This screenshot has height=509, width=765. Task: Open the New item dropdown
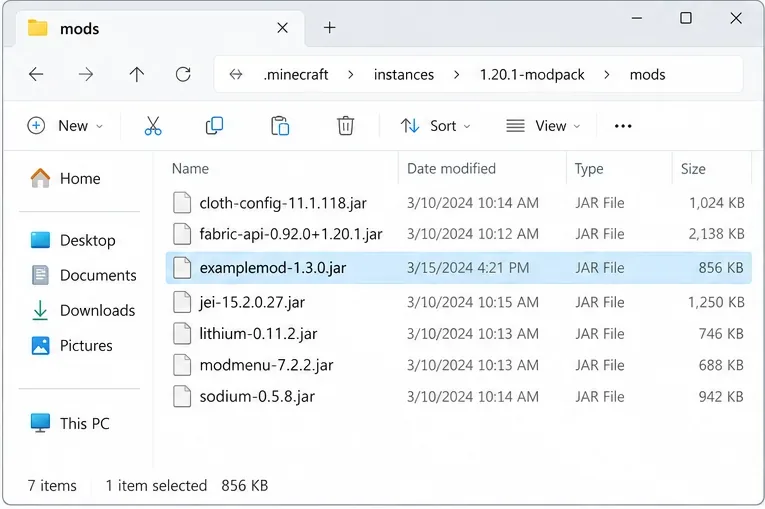(65, 126)
